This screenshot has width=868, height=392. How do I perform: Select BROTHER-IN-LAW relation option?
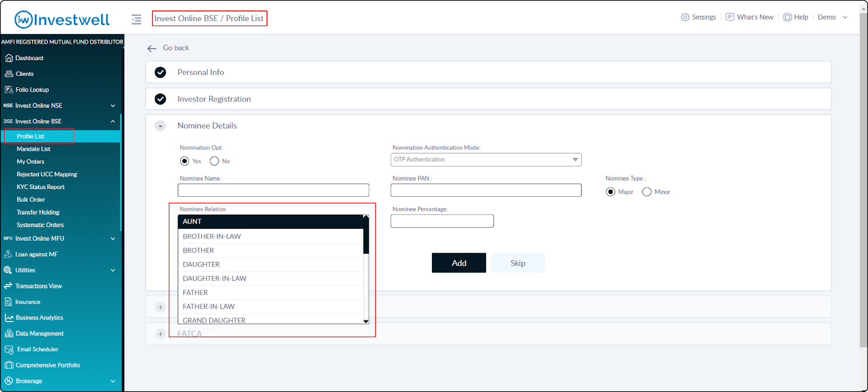pos(271,236)
